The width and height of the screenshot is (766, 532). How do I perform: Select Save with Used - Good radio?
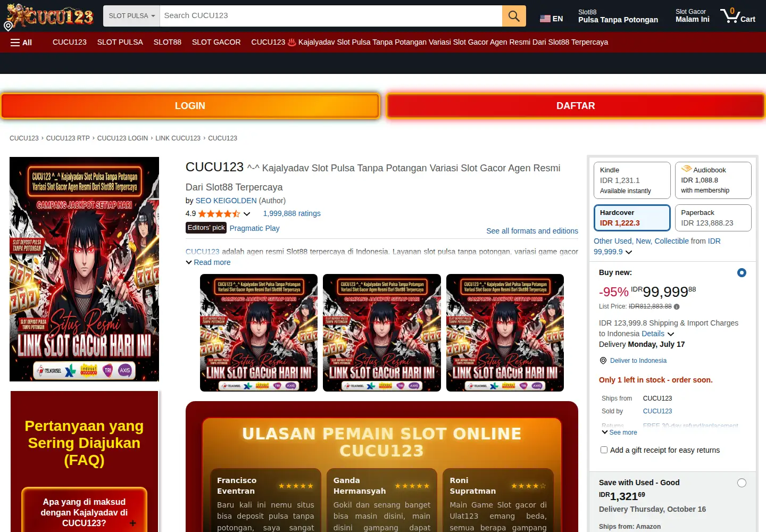tap(742, 483)
